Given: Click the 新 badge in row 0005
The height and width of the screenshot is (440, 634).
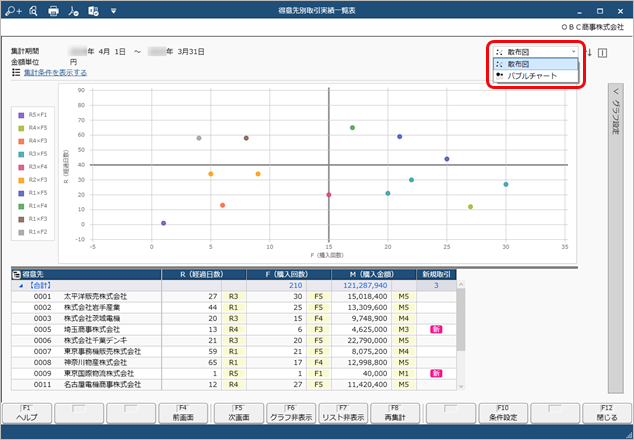Looking at the screenshot, I should click(436, 329).
